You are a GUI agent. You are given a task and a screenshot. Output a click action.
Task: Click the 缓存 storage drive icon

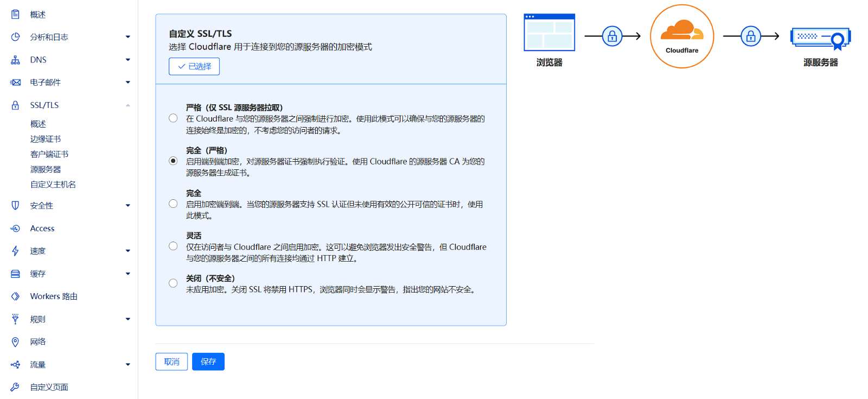coord(15,274)
